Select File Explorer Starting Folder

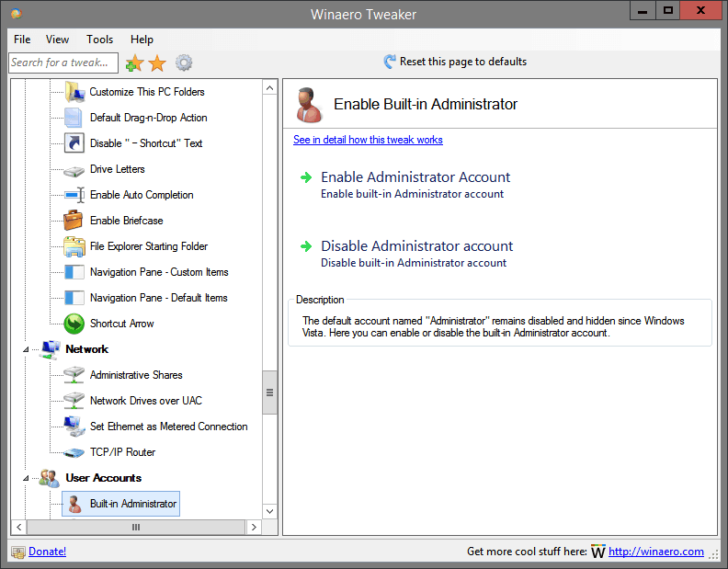(x=149, y=246)
